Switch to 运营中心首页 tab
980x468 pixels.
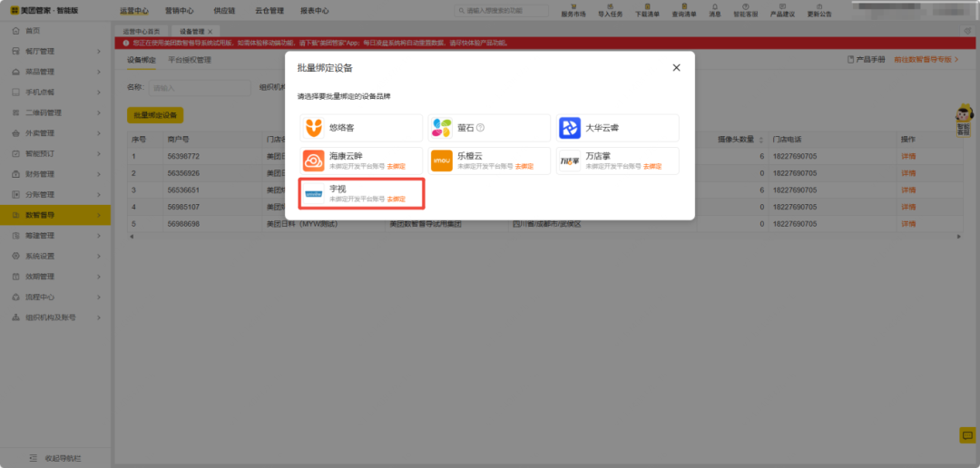141,31
